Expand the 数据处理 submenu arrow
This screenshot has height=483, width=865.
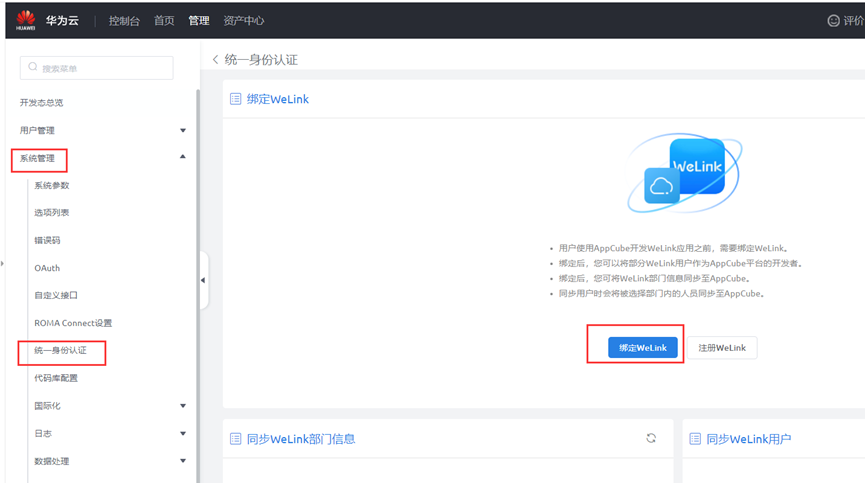[183, 461]
